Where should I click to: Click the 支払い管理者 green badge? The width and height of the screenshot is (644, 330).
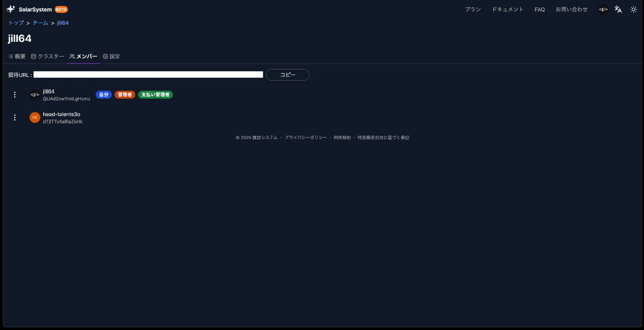tap(155, 94)
